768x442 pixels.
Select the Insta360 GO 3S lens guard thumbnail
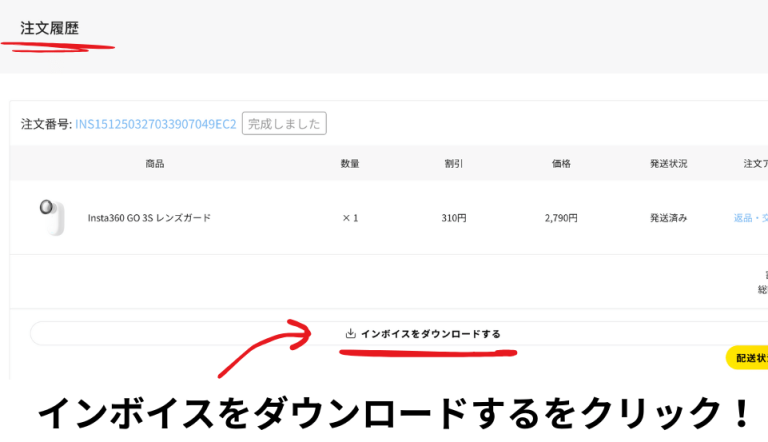click(x=48, y=217)
